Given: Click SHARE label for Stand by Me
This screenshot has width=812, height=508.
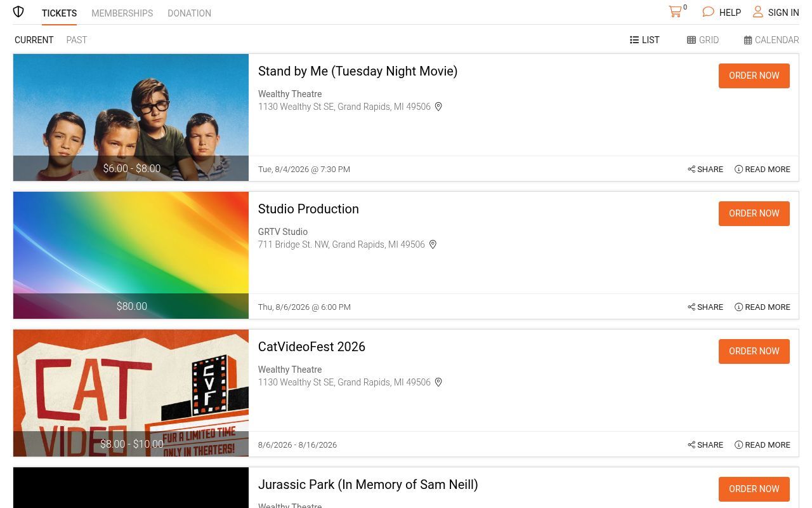Looking at the screenshot, I should 710,170.
